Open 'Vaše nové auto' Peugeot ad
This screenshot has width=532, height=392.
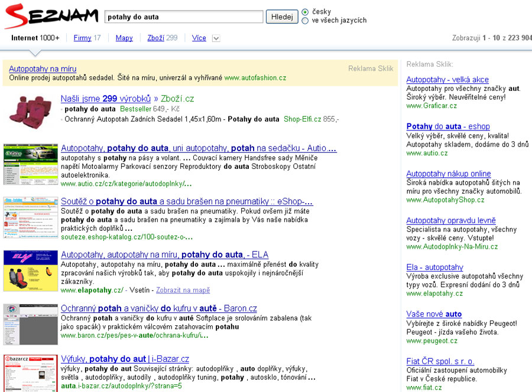coord(434,314)
